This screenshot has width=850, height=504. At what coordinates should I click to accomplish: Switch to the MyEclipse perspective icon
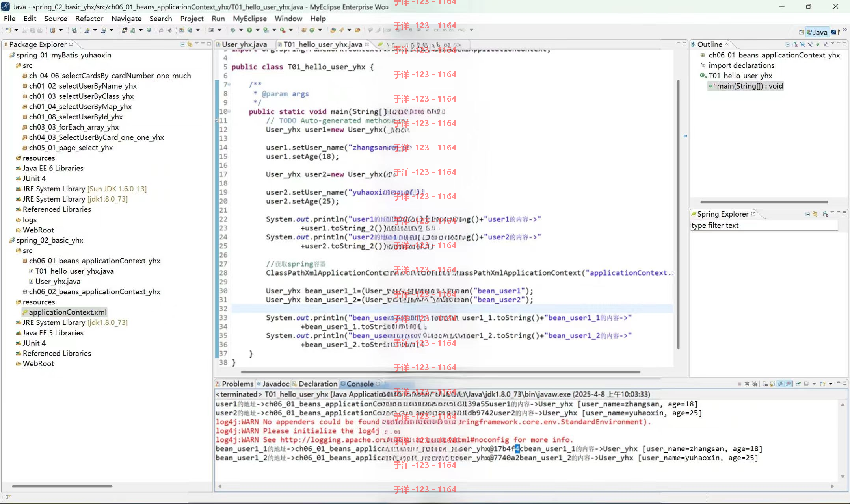pos(833,32)
